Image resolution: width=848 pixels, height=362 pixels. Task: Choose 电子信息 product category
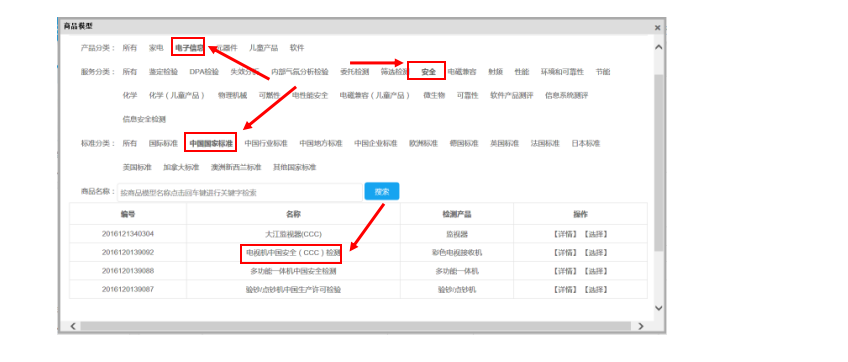(189, 48)
